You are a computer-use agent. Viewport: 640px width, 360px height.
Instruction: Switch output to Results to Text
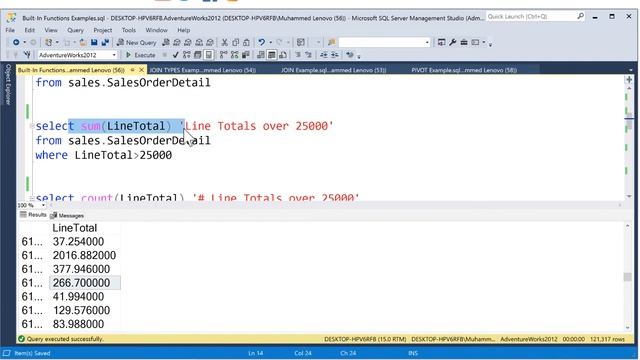[x=260, y=55]
